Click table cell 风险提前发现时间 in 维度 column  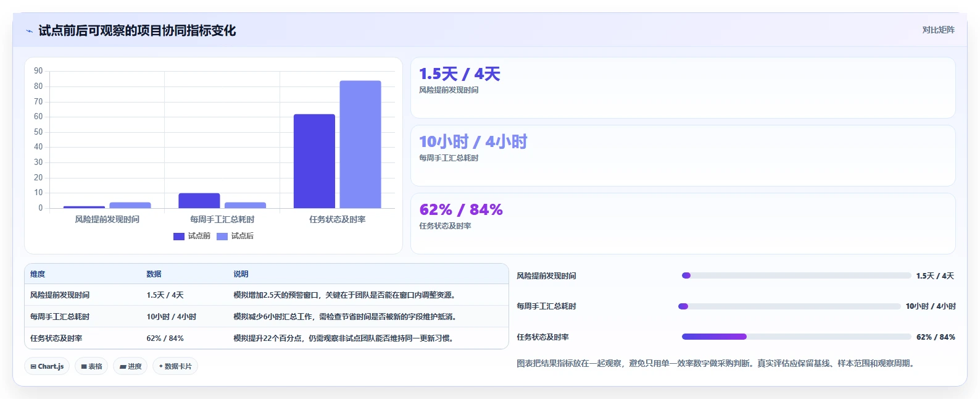coord(60,295)
